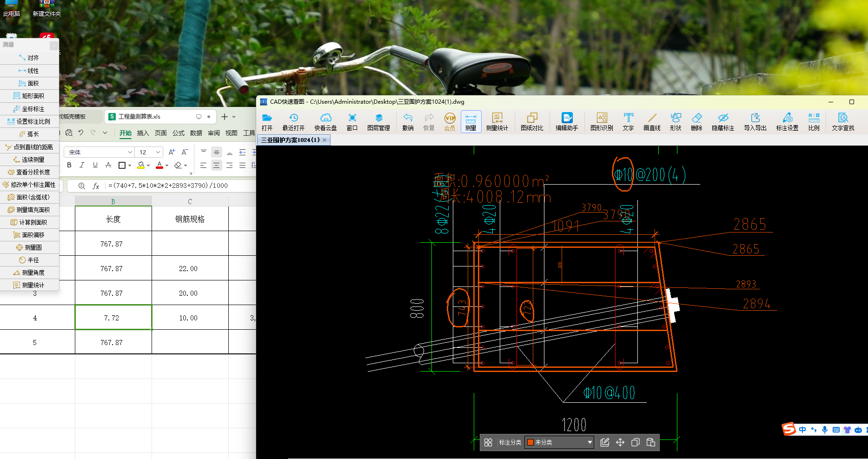This screenshot has height=459, width=868.
Task: Open the 标注分类 未分类 dropdown
Action: (x=559, y=442)
